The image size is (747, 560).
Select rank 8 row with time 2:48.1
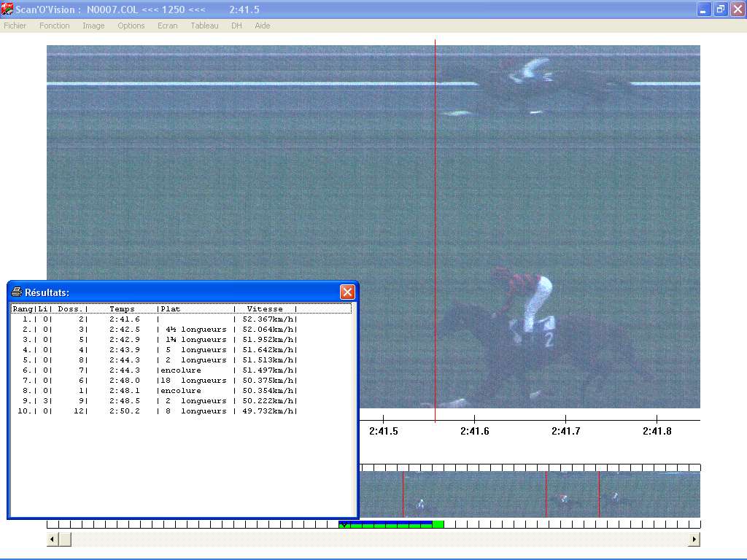pos(181,391)
